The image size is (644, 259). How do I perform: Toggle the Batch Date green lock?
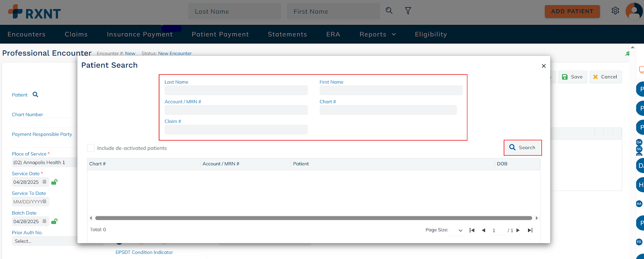point(54,221)
